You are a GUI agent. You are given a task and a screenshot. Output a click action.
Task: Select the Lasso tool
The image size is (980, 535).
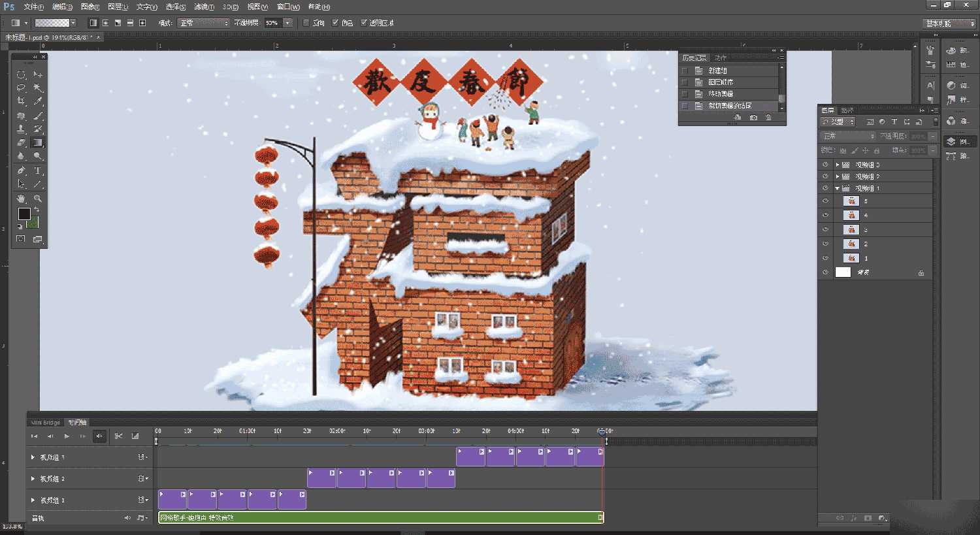pos(21,88)
